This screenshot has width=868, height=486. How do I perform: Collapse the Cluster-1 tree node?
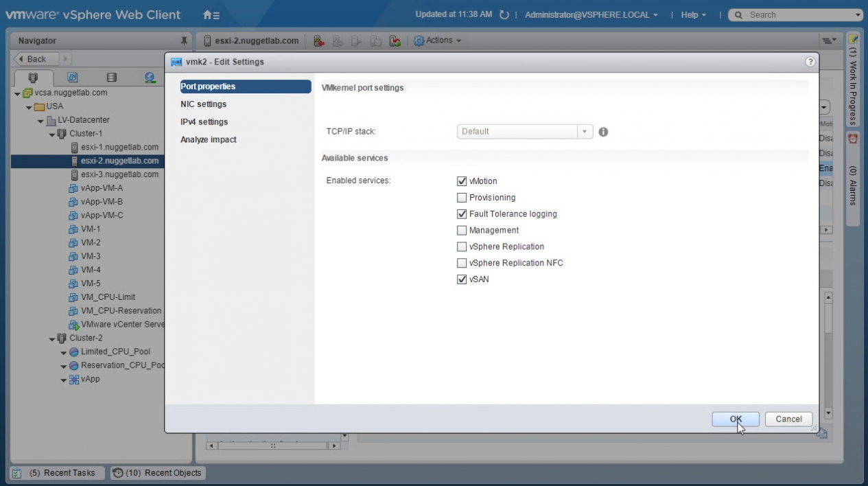53,134
